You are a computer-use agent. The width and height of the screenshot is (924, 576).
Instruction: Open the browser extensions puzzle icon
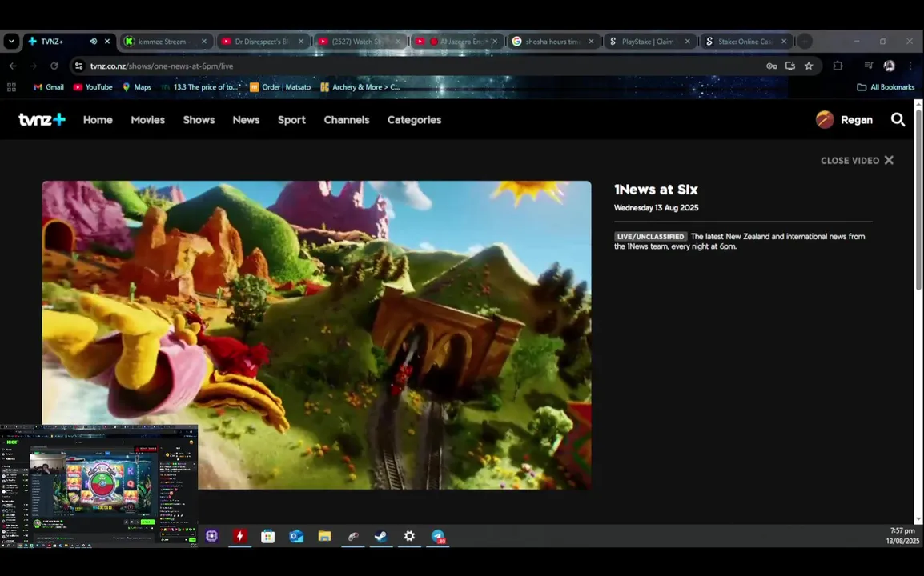click(838, 66)
